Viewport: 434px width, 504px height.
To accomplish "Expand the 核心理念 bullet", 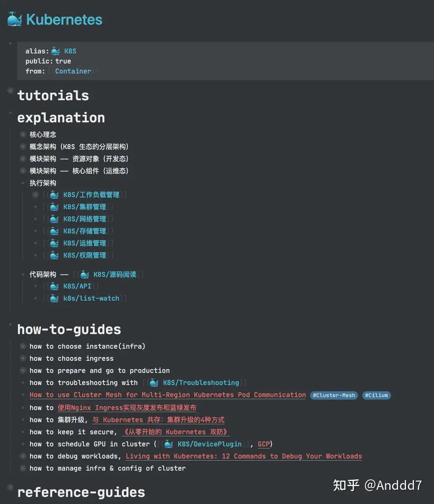I will coord(23,134).
